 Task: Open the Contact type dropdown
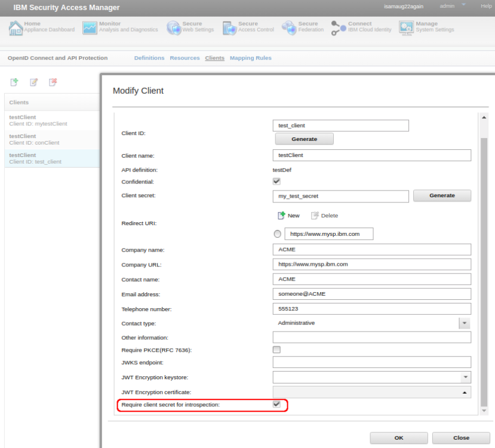(x=465, y=323)
